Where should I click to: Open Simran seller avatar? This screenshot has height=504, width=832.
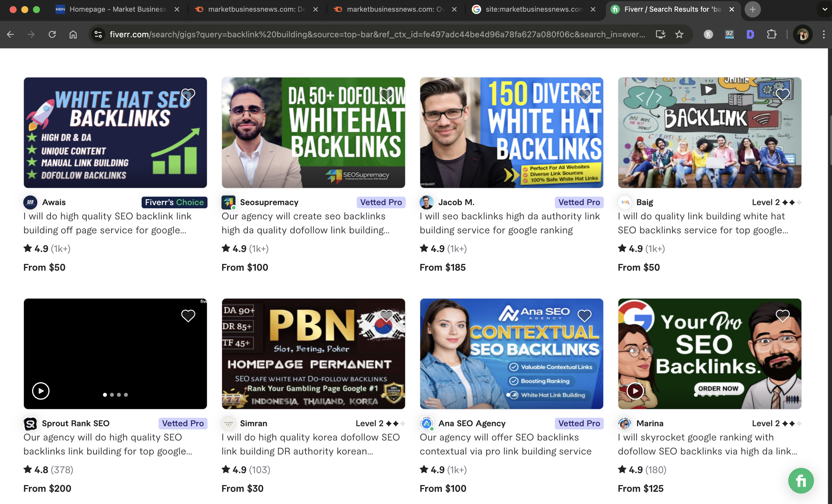tap(228, 423)
